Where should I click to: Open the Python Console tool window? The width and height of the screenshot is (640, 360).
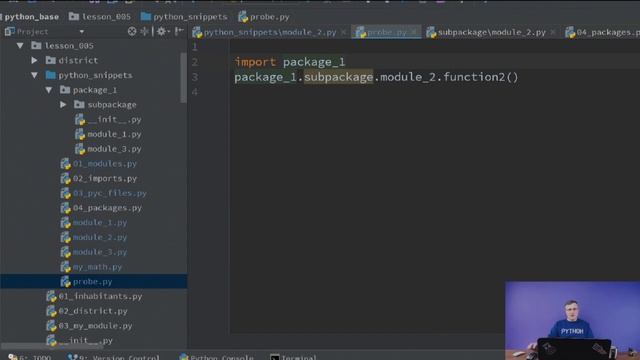point(216,357)
